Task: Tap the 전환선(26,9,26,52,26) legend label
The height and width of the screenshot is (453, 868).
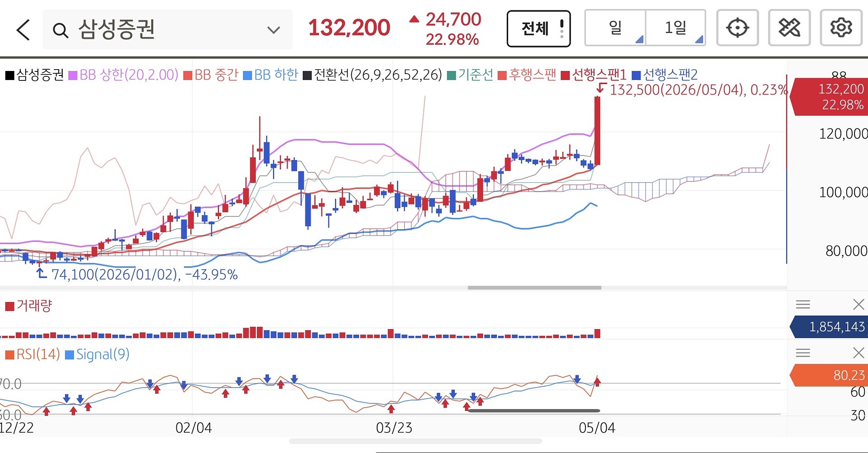Action: tap(378, 75)
